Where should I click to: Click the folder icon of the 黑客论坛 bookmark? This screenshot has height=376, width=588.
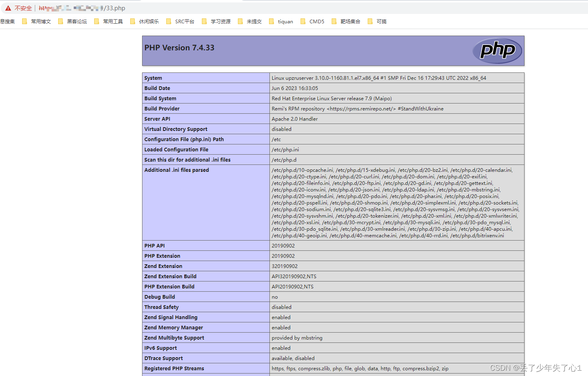pyautogui.click(x=61, y=22)
